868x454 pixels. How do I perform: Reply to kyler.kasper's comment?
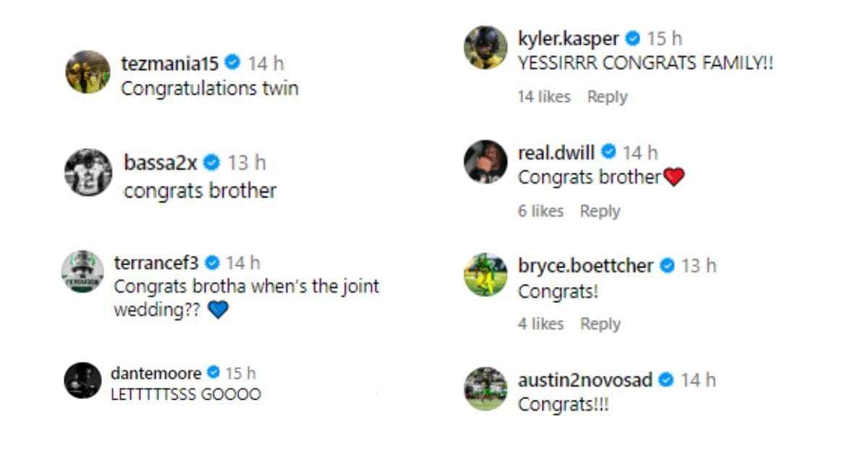click(608, 96)
